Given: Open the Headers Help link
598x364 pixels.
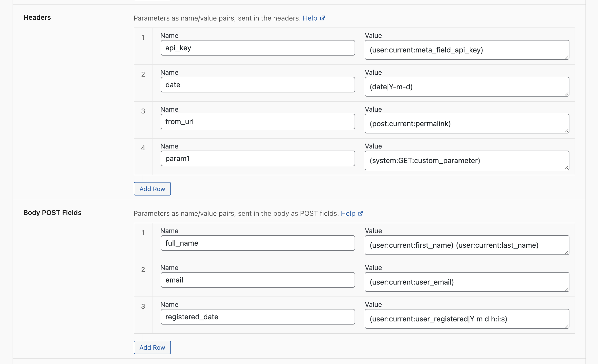Looking at the screenshot, I should [310, 18].
